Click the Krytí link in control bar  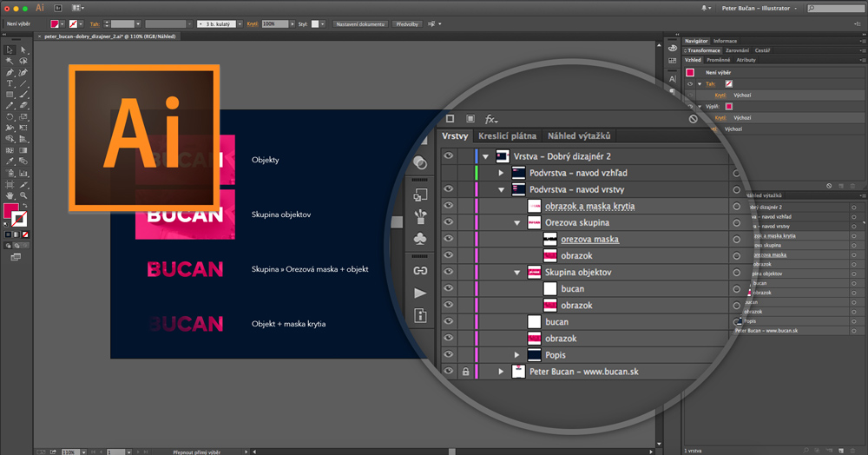point(253,23)
